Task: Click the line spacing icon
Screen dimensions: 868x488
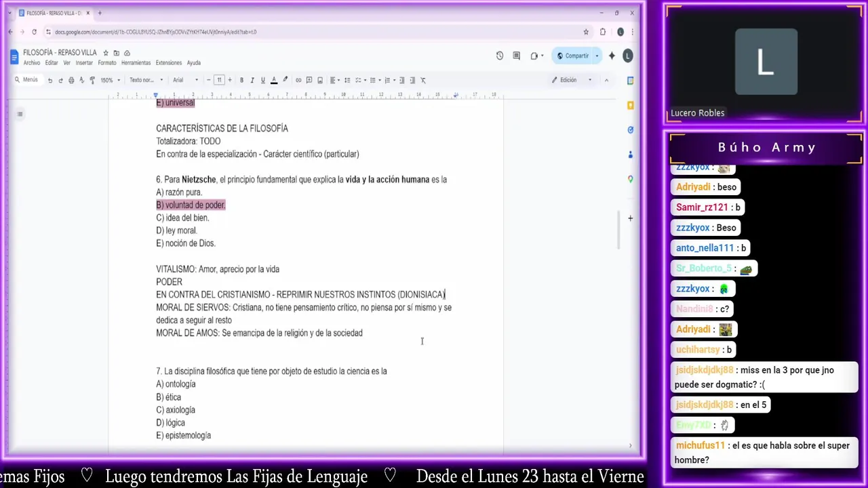Action: pos(347,80)
